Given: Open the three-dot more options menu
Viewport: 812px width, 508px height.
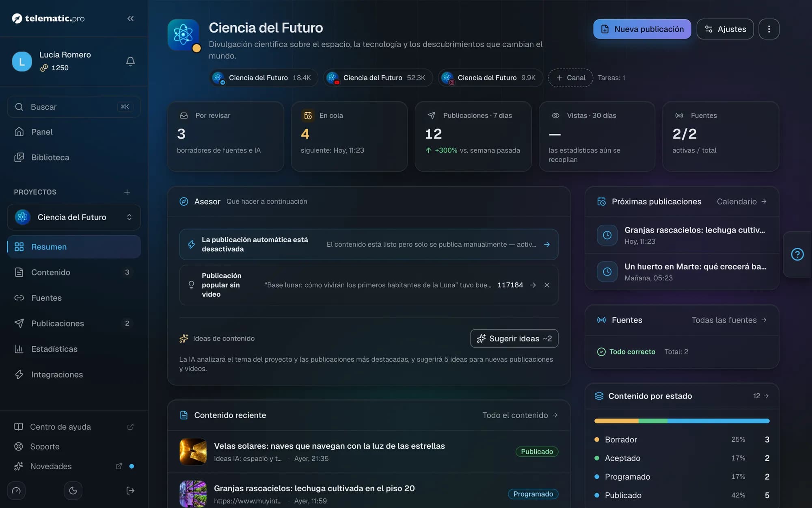Looking at the screenshot, I should 769,29.
